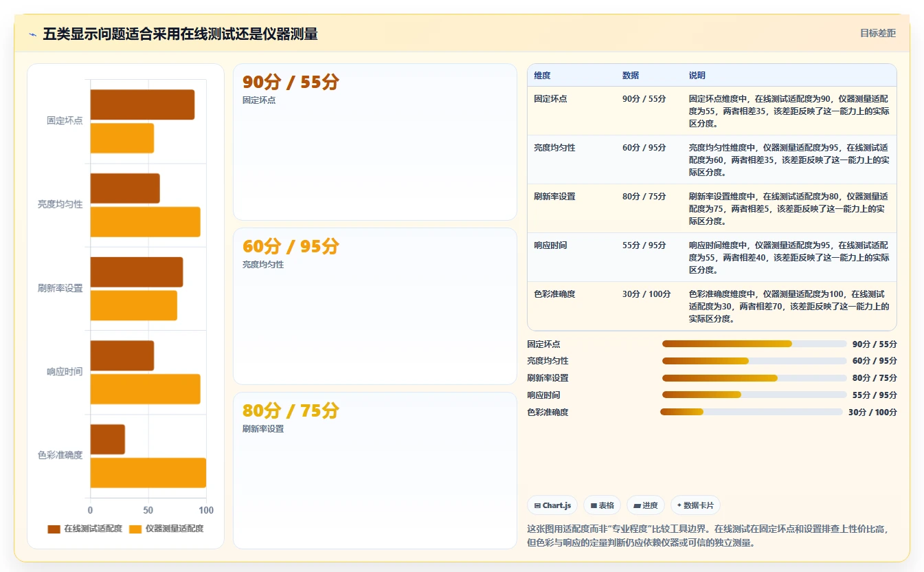Click the 30分 / 100分 score beside progress bar

coord(872,412)
